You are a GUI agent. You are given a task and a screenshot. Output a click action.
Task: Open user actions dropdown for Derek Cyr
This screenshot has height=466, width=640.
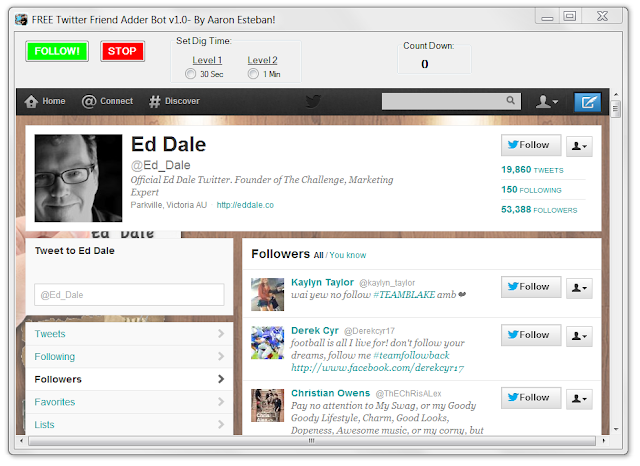[x=579, y=336]
